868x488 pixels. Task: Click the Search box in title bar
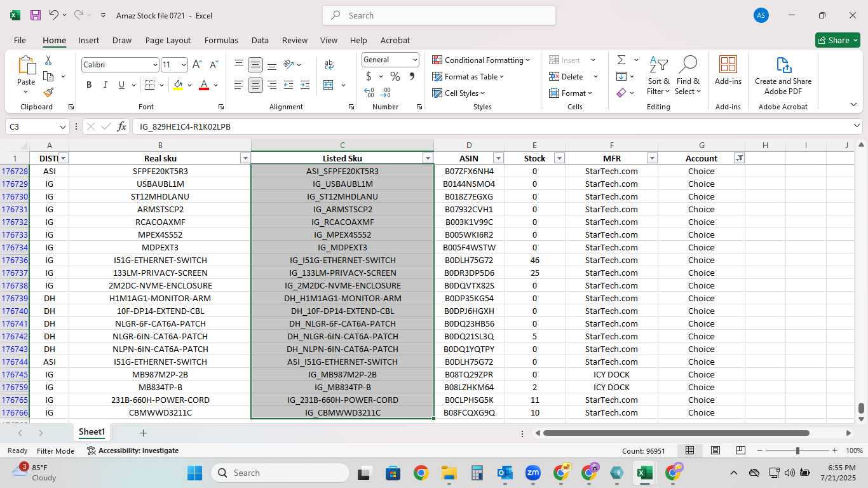pos(439,15)
